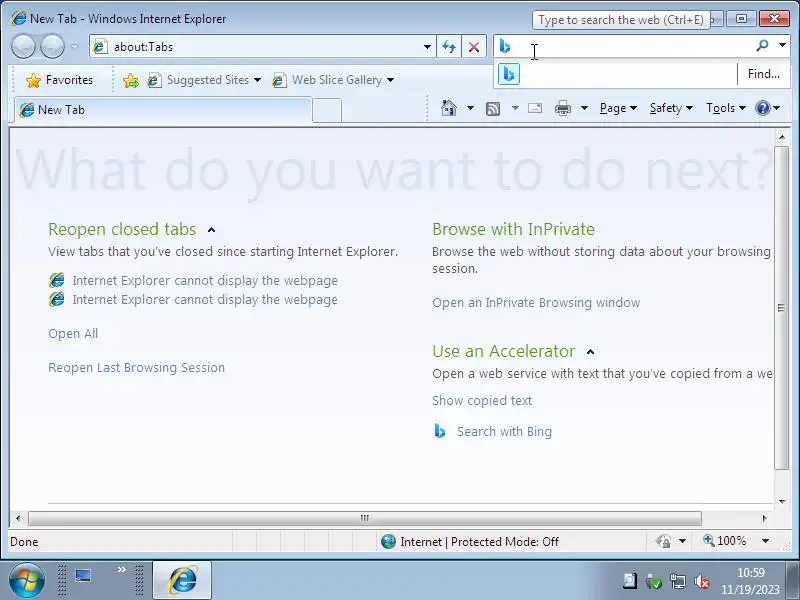Open the Windows Start button
The width and height of the screenshot is (800, 600).
point(27,581)
